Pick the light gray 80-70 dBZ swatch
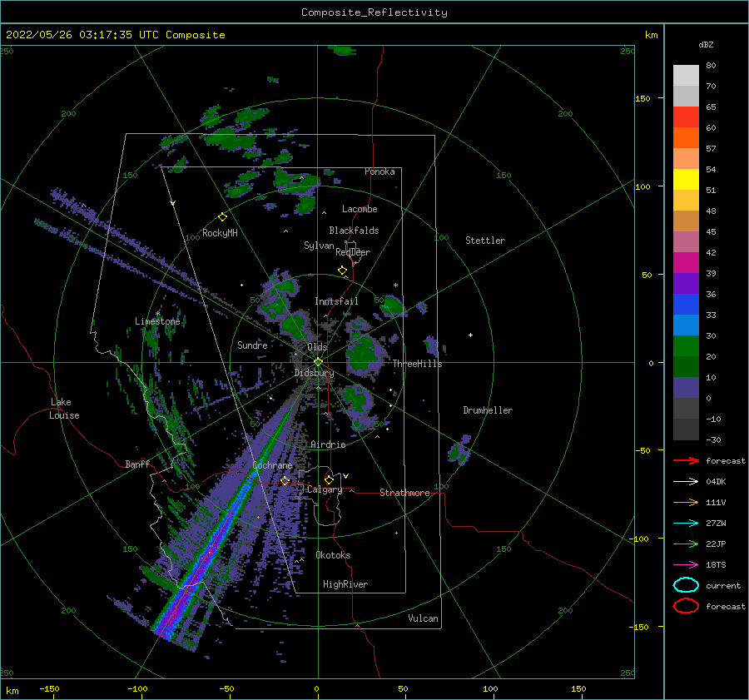Screen dimensions: 749x700 686,76
